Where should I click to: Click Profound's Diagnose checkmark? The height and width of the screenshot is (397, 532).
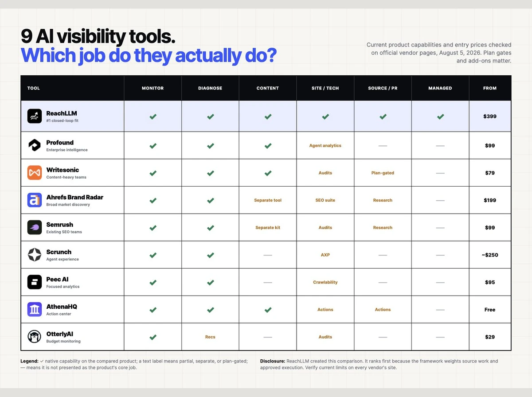[211, 146]
